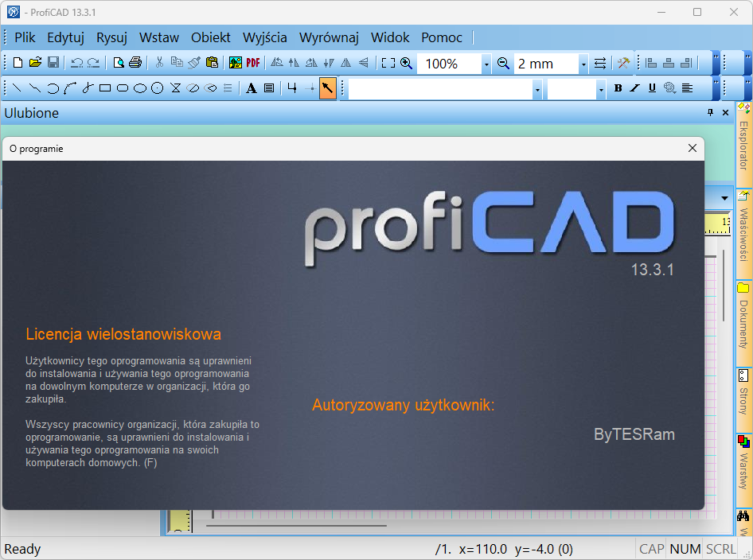Zoom in with the magnifier plus icon
The image size is (753, 560).
pyautogui.click(x=406, y=63)
